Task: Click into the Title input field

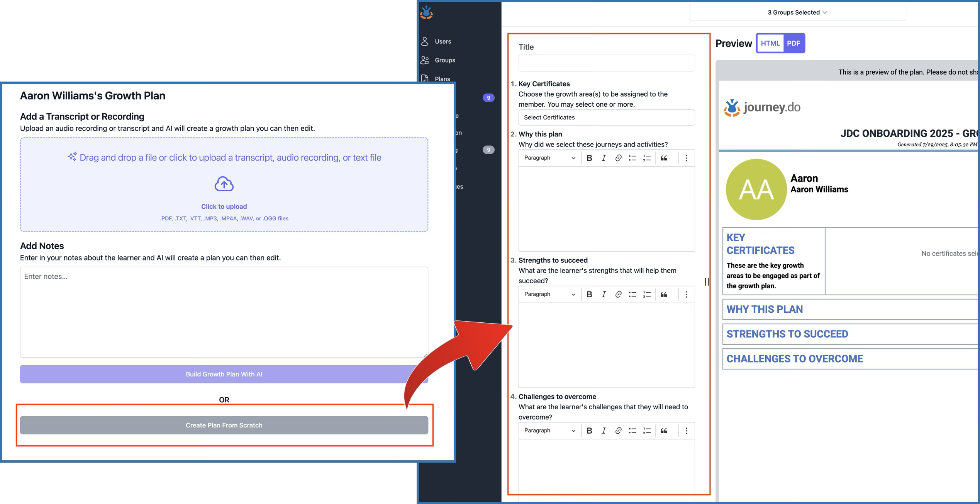Action: point(606,63)
